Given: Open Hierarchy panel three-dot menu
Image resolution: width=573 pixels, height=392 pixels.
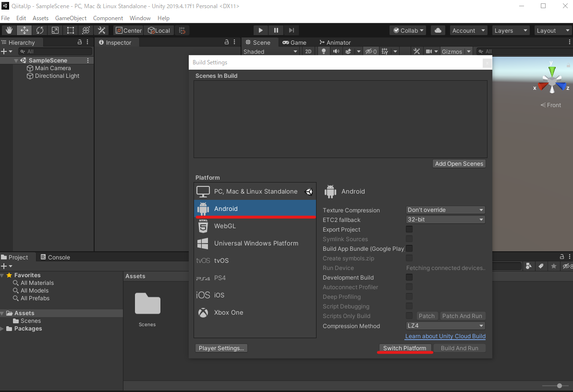Looking at the screenshot, I should (x=88, y=42).
